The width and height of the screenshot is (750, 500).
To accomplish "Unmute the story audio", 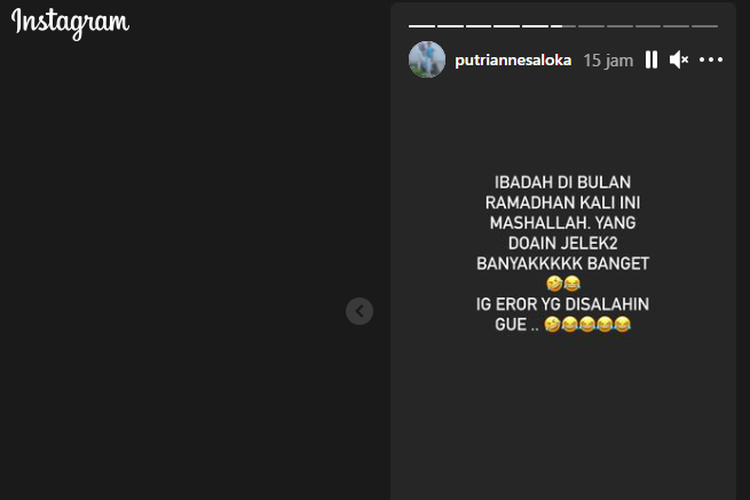I will (x=679, y=60).
